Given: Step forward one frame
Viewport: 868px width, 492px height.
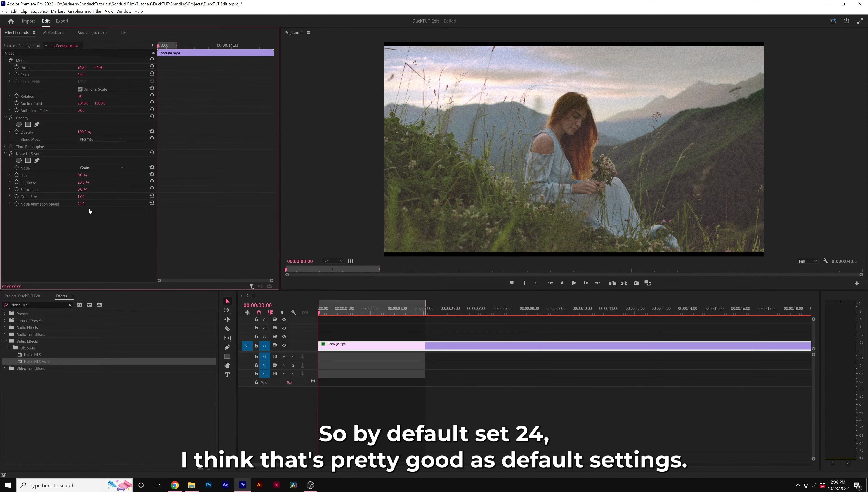Looking at the screenshot, I should (x=586, y=283).
